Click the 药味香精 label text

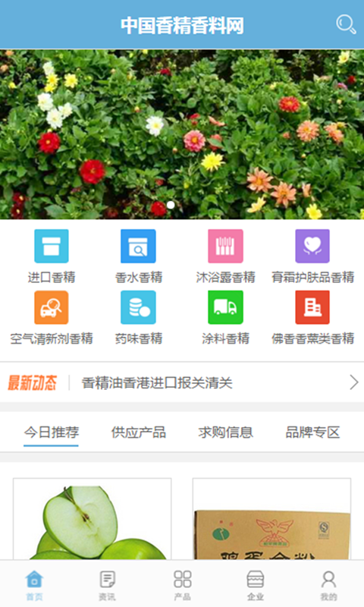point(139,338)
